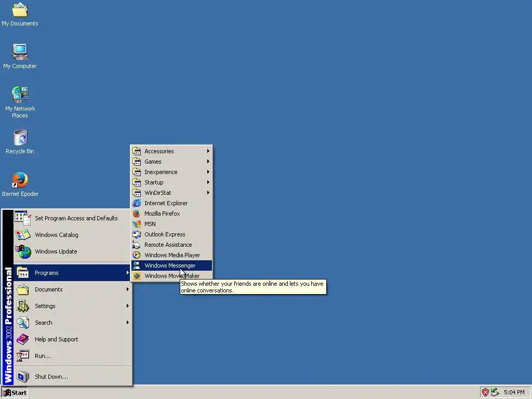Screen dimensions: 532x399
Task: Launch Windows Messenger from the Programs menu
Action: 171,265
